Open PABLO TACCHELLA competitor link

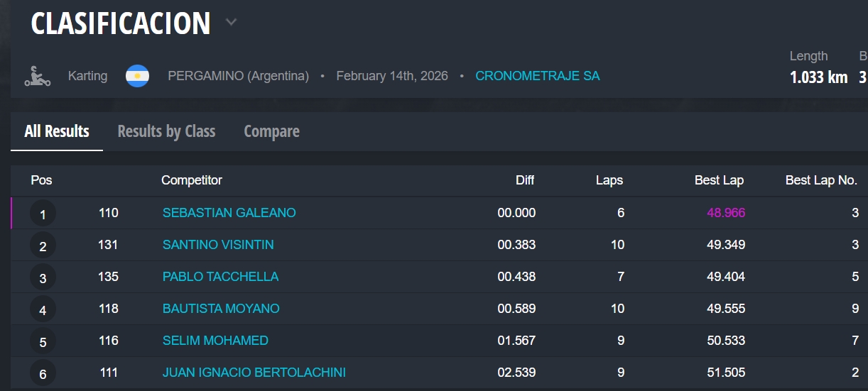click(x=220, y=277)
